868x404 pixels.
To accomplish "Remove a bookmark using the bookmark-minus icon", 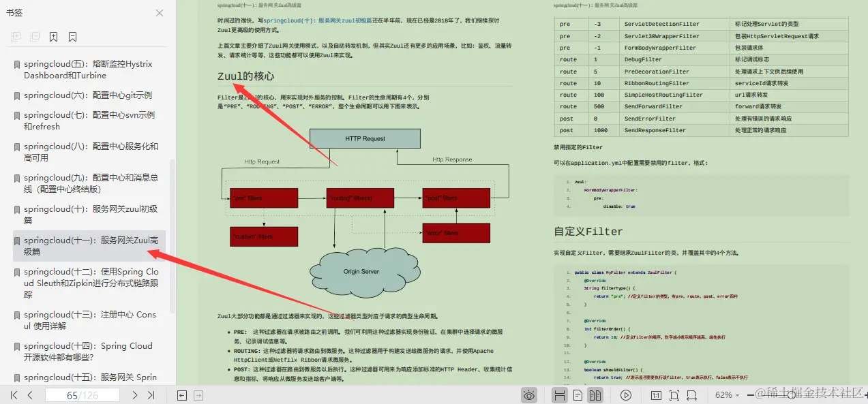I will tap(72, 36).
